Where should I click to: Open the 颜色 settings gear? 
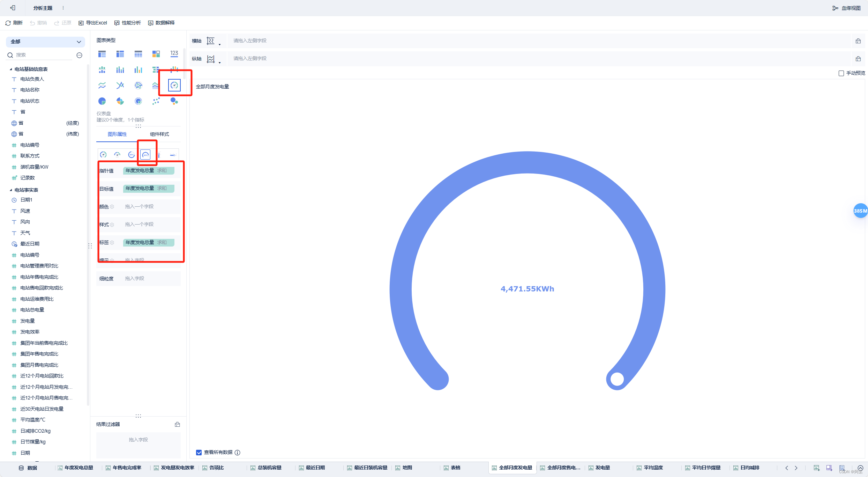112,207
